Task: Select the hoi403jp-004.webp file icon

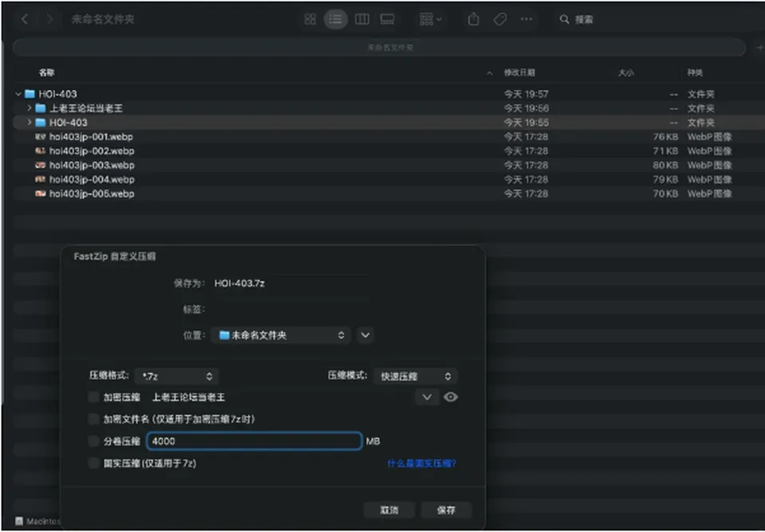Action: point(41,179)
